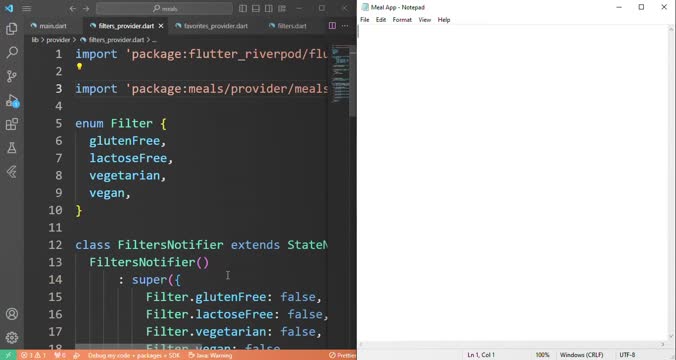
Task: Close the filters_provider.dart tab
Action: coord(161,26)
